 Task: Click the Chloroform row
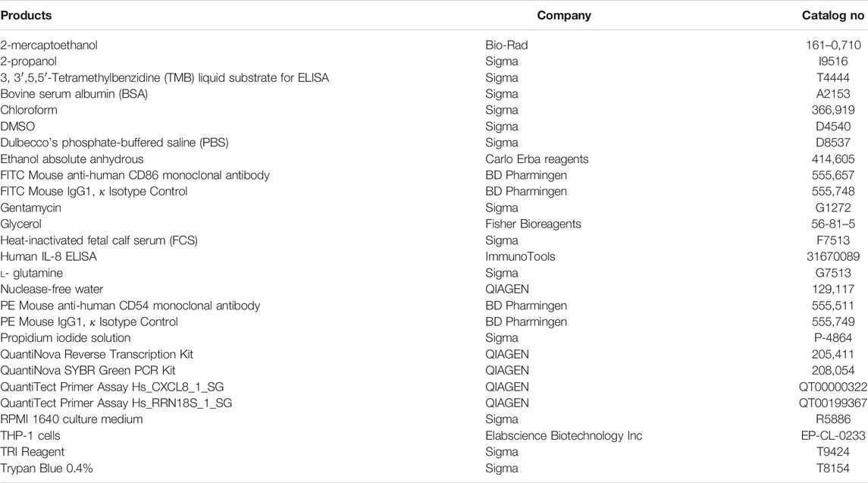coord(434,110)
